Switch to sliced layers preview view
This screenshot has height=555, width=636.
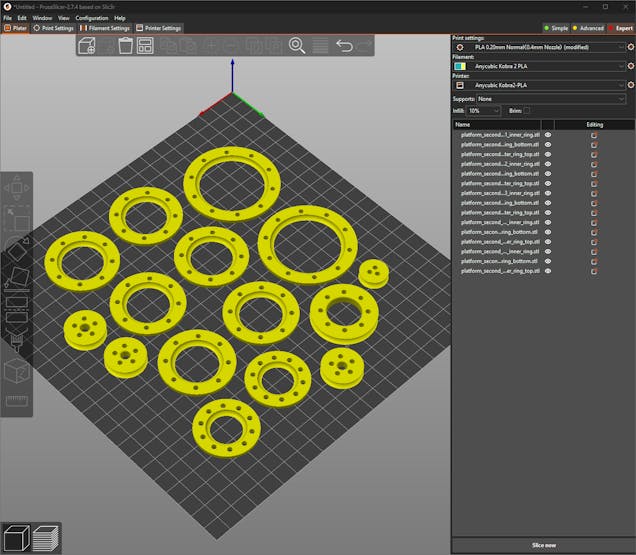(46, 538)
